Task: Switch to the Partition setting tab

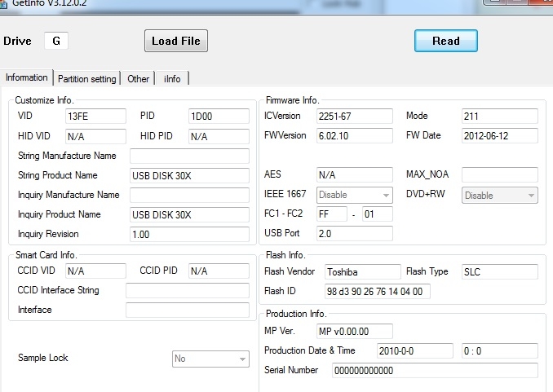Action: coord(86,78)
